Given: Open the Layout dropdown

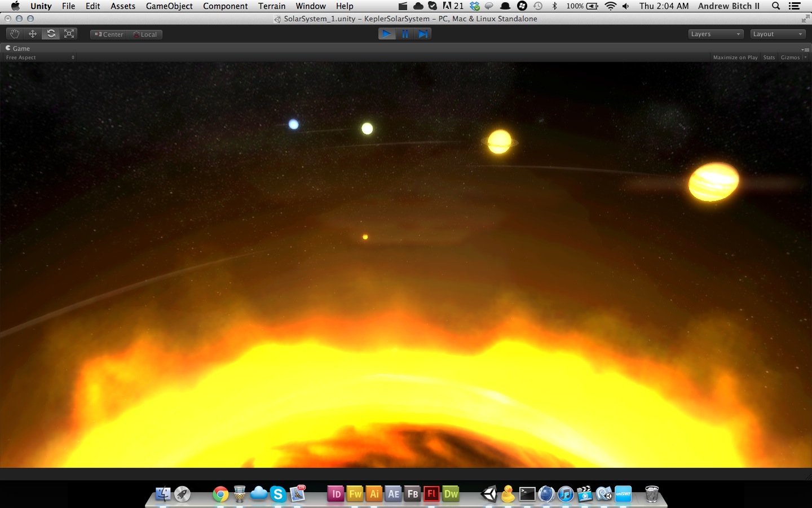Looking at the screenshot, I should coord(778,34).
